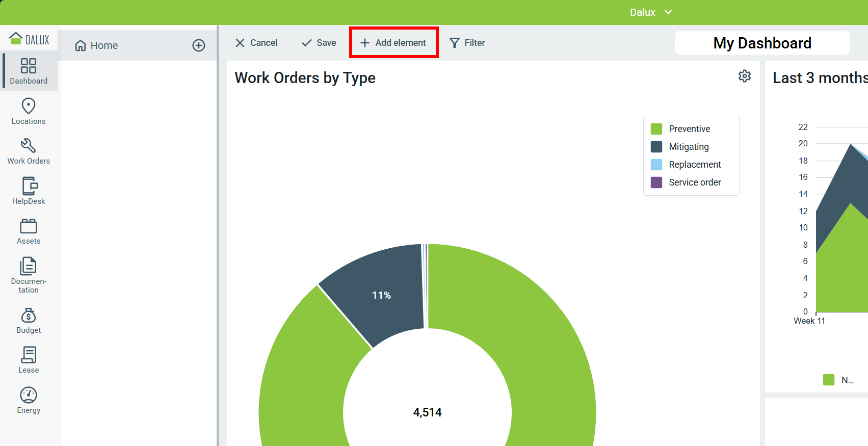Click the plus icon next to Home
The image size is (868, 446).
199,45
